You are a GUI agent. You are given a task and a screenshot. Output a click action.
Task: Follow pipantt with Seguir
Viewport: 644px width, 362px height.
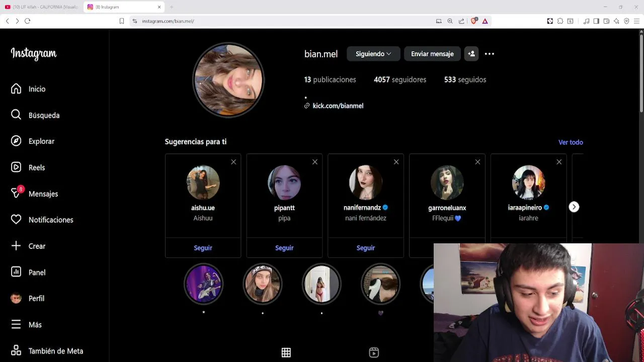click(x=284, y=248)
